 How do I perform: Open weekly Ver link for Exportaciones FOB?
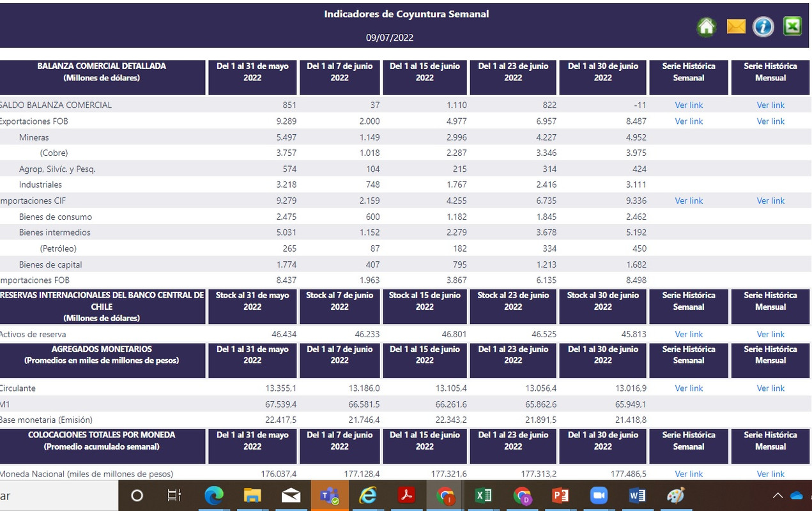689,121
